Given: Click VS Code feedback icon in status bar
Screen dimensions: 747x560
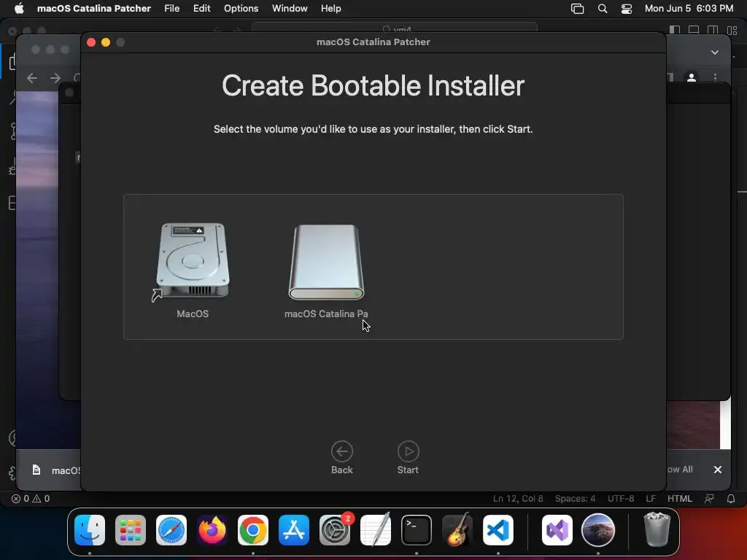Looking at the screenshot, I should [x=709, y=499].
